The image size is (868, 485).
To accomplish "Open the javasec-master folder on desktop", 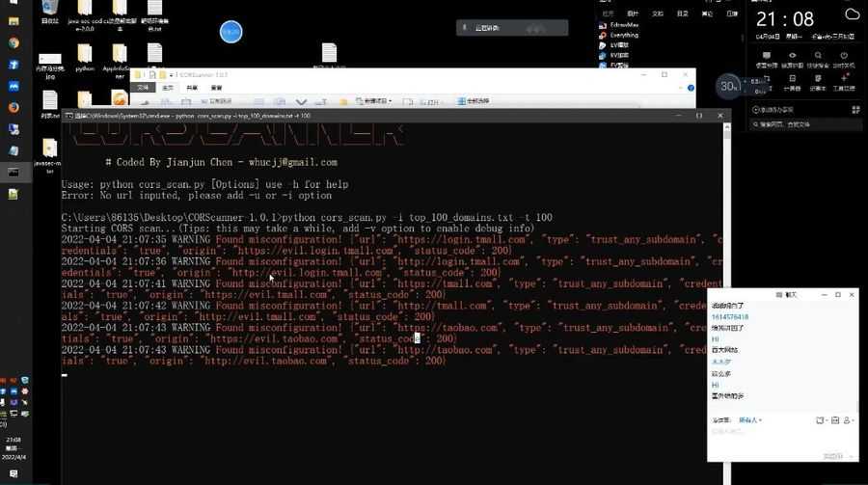I will (x=49, y=155).
